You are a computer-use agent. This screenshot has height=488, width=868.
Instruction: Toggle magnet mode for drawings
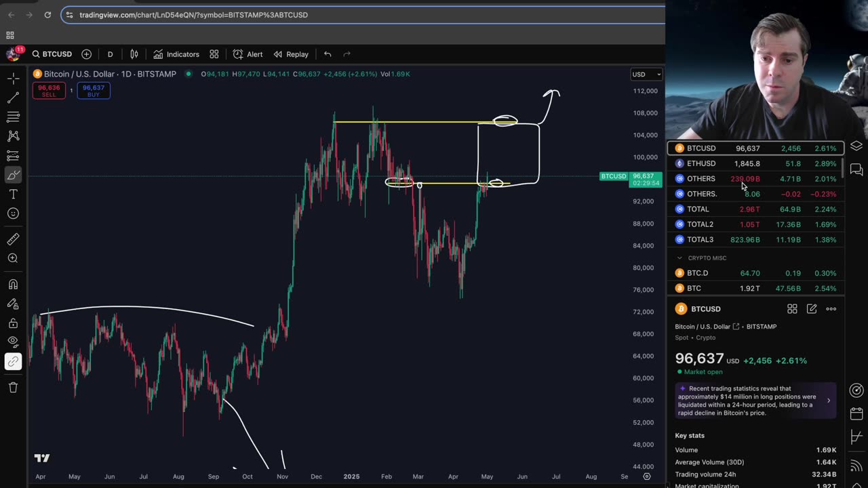pyautogui.click(x=13, y=285)
